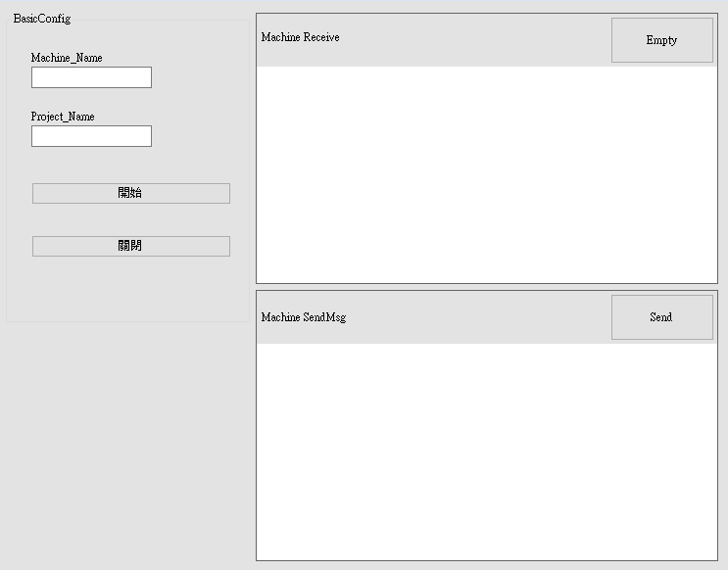
Task: Click inside the Machine Receive text area
Action: click(x=487, y=174)
